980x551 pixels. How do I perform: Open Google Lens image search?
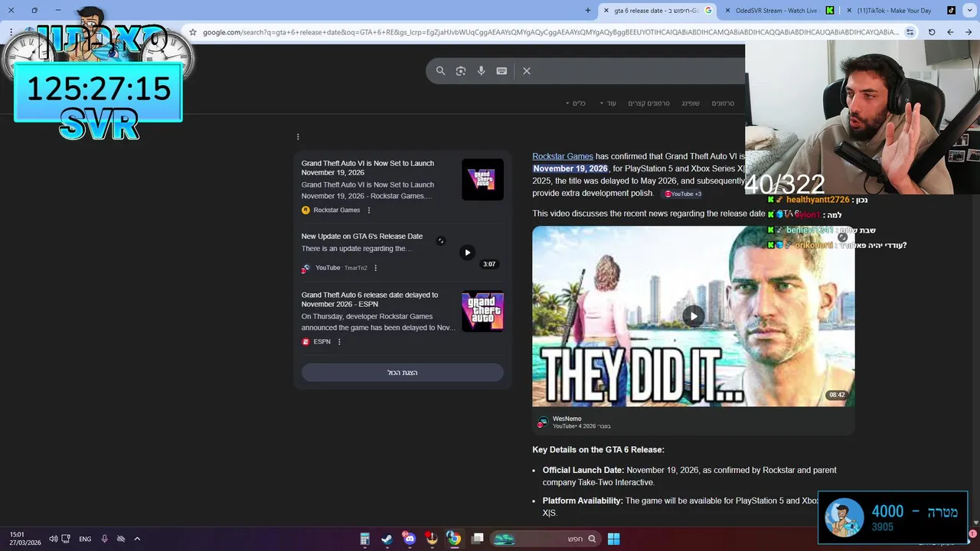click(461, 70)
